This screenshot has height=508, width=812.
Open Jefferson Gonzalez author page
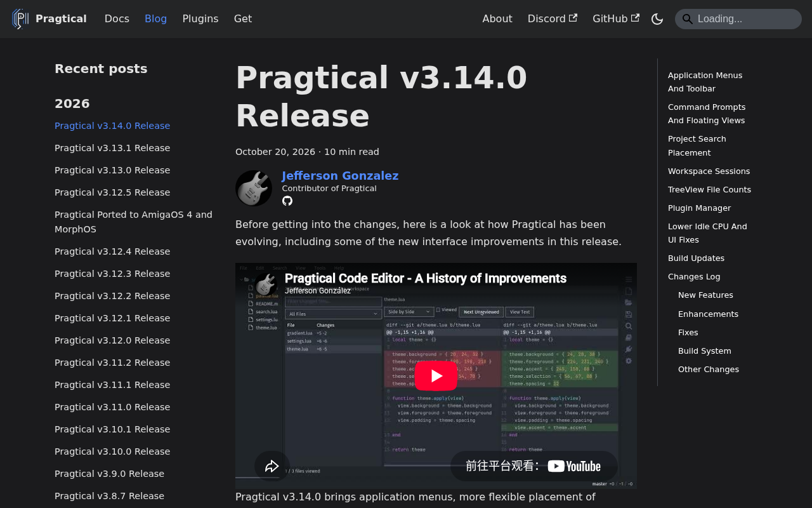340,176
